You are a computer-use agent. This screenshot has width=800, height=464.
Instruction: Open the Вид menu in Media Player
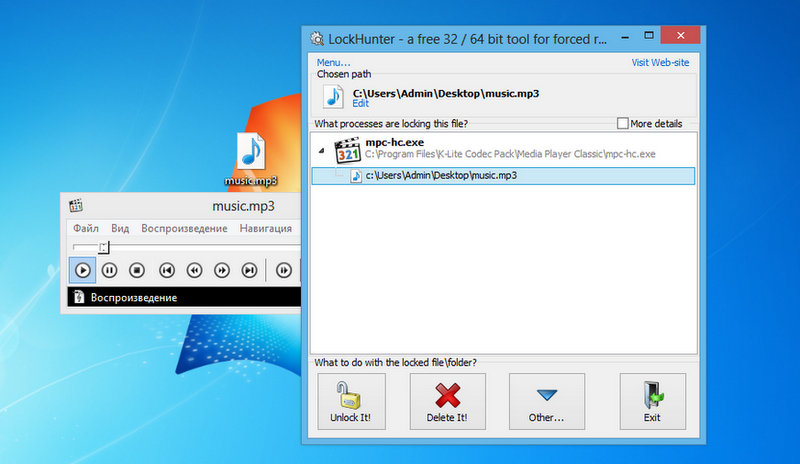[x=120, y=228]
